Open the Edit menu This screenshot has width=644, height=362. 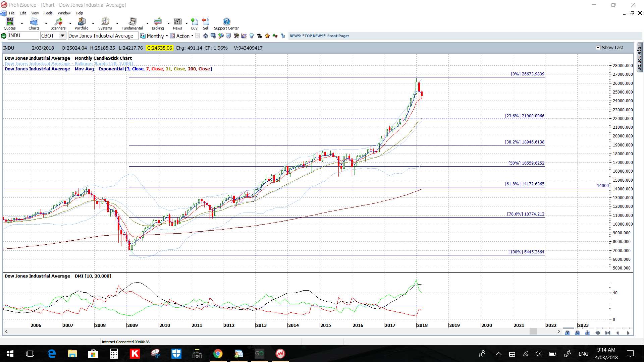23,13
